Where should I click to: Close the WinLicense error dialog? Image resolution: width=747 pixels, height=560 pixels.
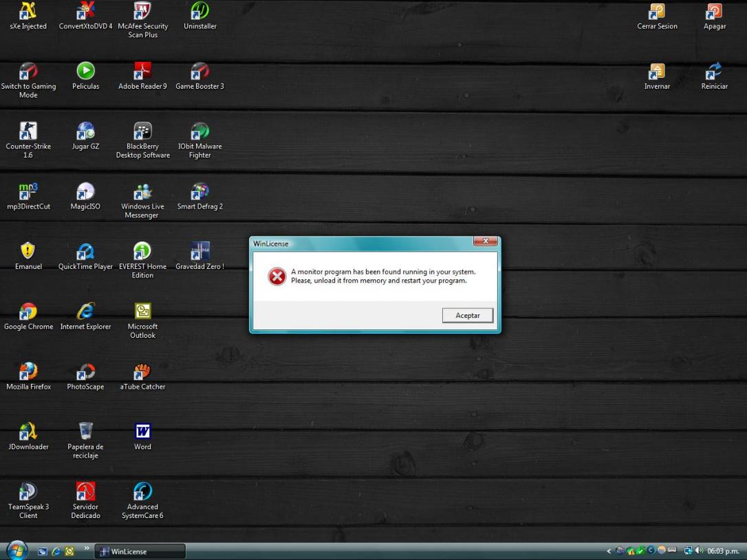[486, 241]
